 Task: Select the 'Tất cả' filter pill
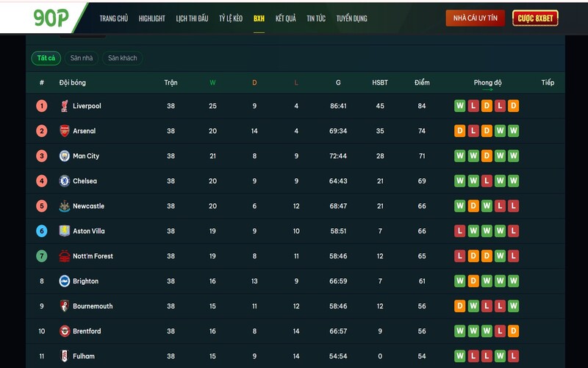coord(46,58)
